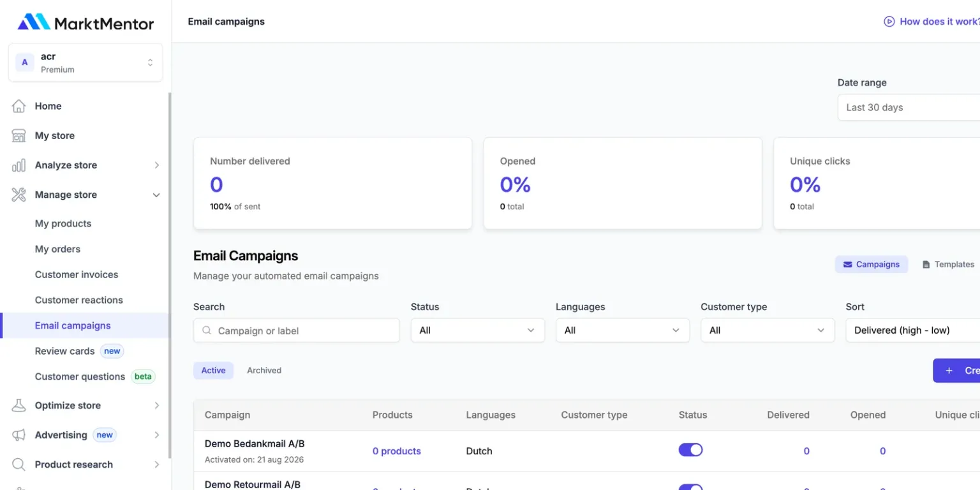The image size is (980, 490).
Task: Open the Languages filter dropdown
Action: (x=623, y=330)
